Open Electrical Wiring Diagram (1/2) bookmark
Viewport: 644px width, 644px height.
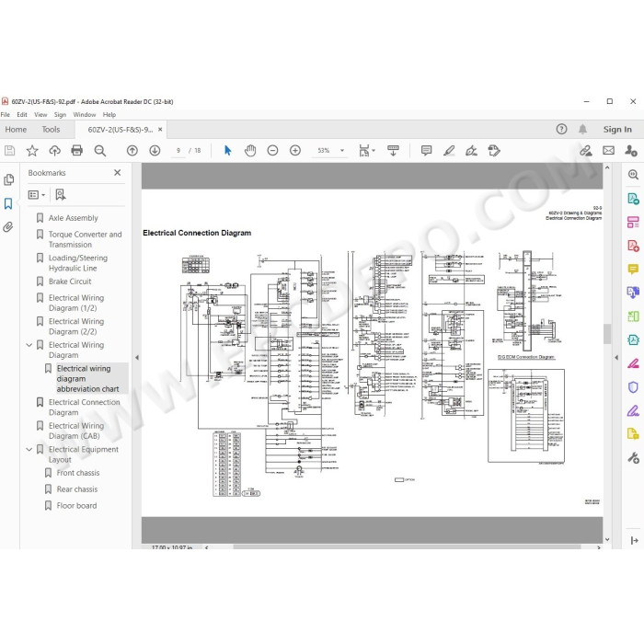click(76, 303)
